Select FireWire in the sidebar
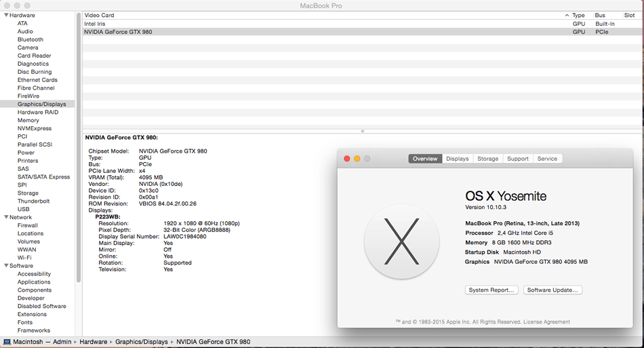 pos(28,96)
